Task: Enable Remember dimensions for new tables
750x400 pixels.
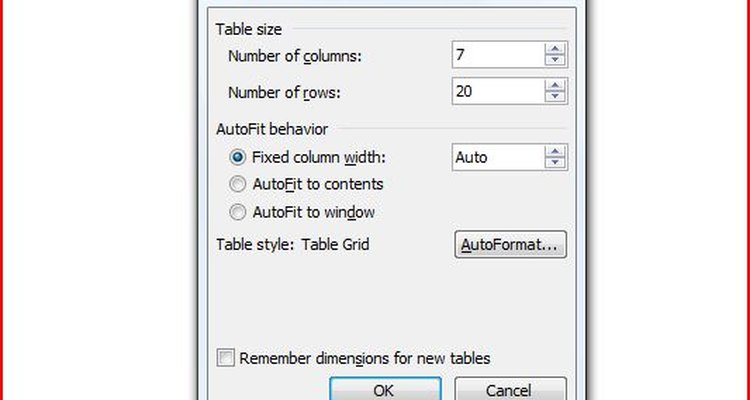Action: click(x=226, y=358)
